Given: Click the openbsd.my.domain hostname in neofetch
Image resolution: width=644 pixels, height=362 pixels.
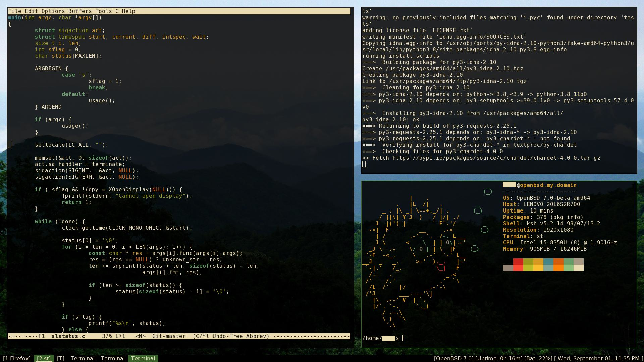Looking at the screenshot, I should tap(548, 185).
